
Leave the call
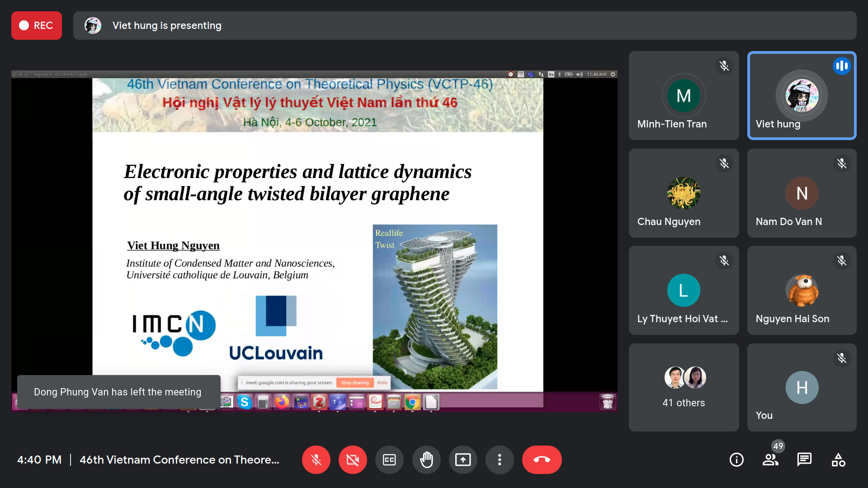542,460
